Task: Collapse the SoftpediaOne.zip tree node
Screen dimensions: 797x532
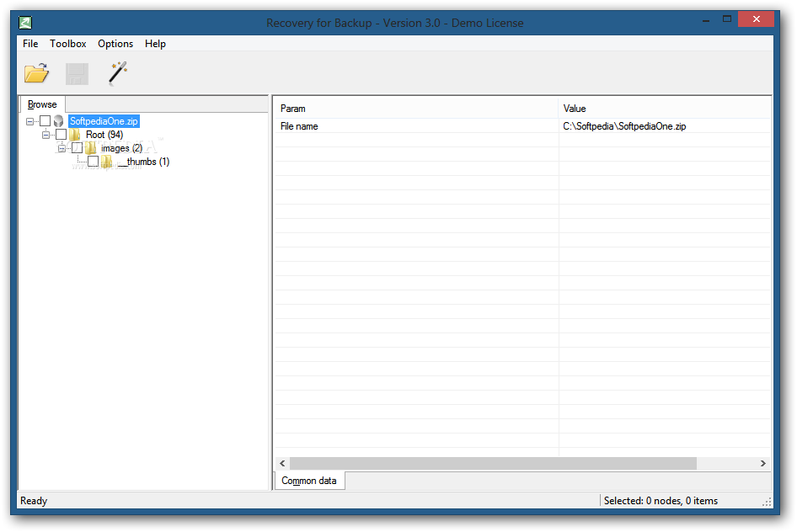Action: point(30,121)
